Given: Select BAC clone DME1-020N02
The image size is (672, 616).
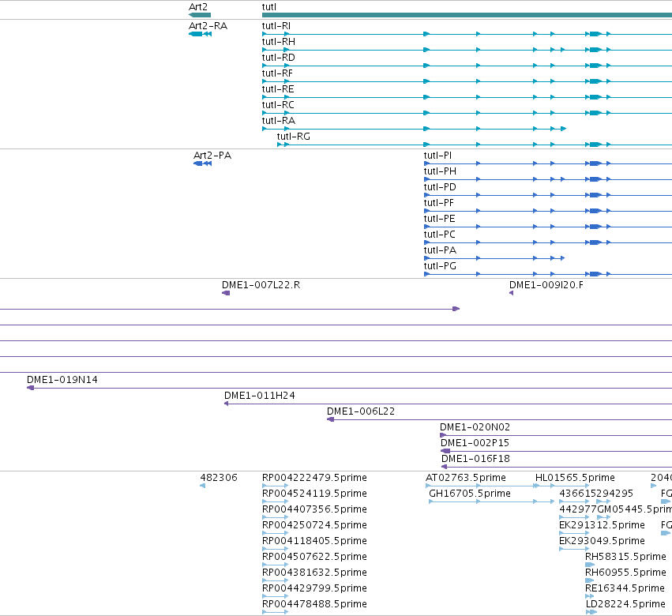Looking at the screenshot, I should [x=475, y=427].
